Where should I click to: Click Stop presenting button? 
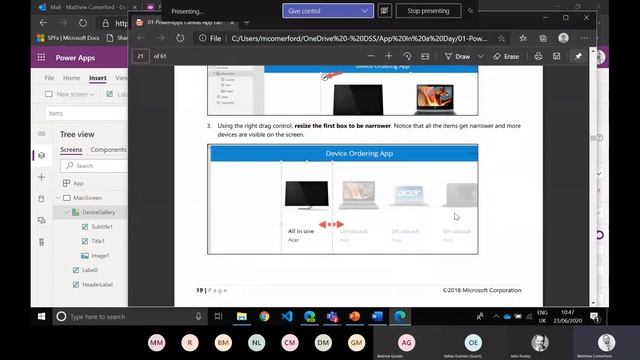point(428,11)
